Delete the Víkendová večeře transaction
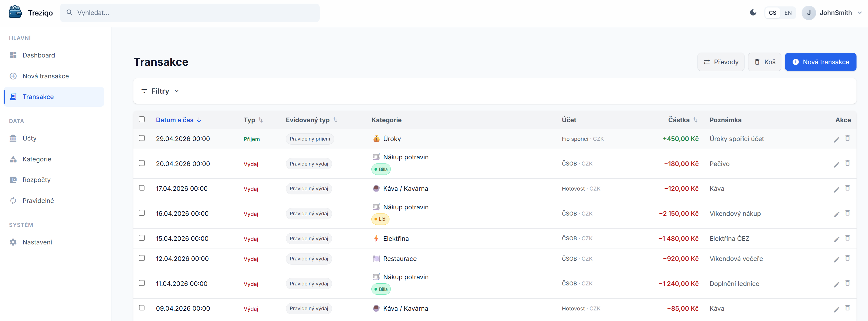868x321 pixels. [x=847, y=258]
